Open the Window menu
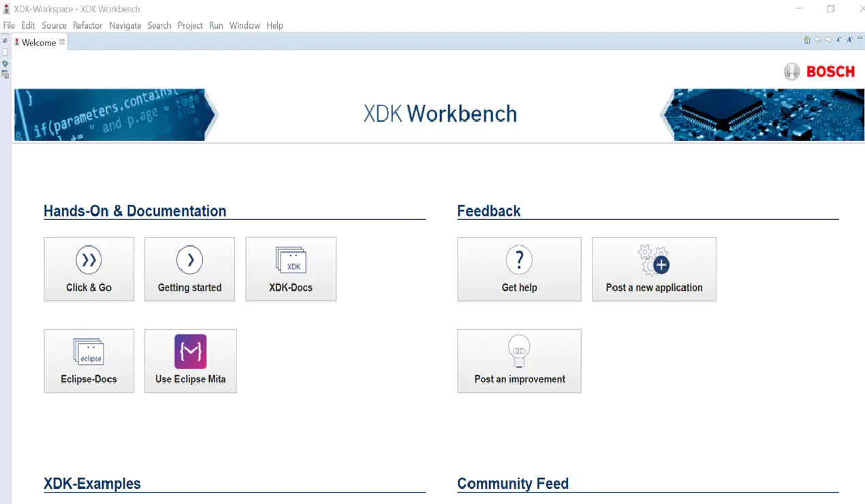The height and width of the screenshot is (504, 865). point(245,25)
